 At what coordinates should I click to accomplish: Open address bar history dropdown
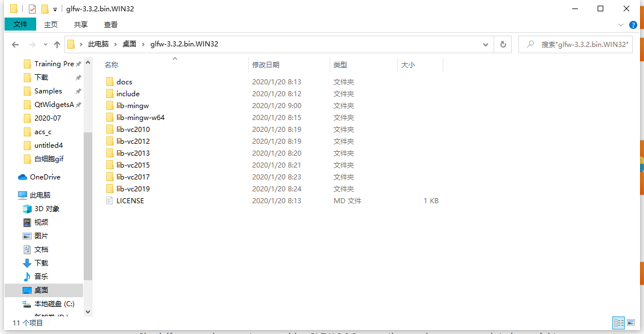coord(486,44)
